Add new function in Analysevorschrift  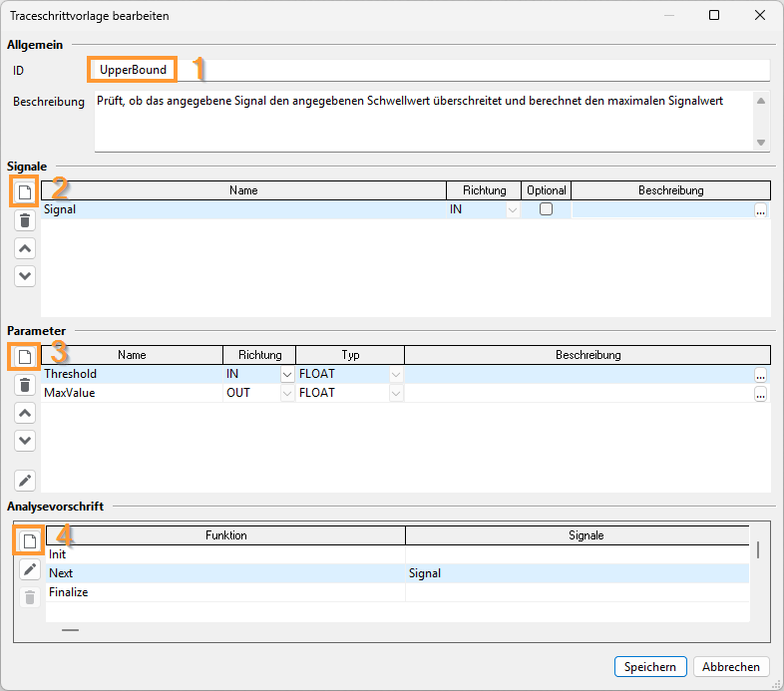pos(30,541)
